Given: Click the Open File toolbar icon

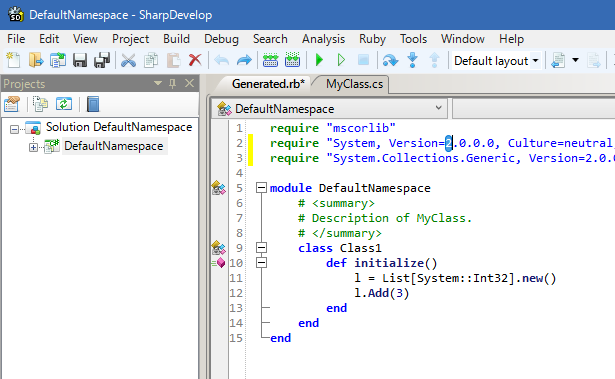Looking at the screenshot, I should point(36,61).
